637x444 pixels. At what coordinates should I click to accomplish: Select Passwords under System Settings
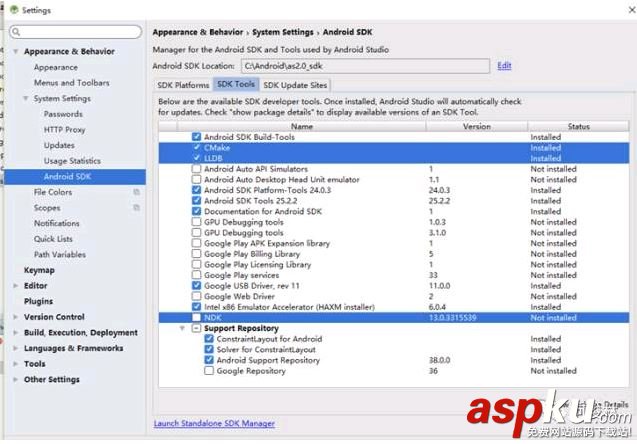coord(63,114)
